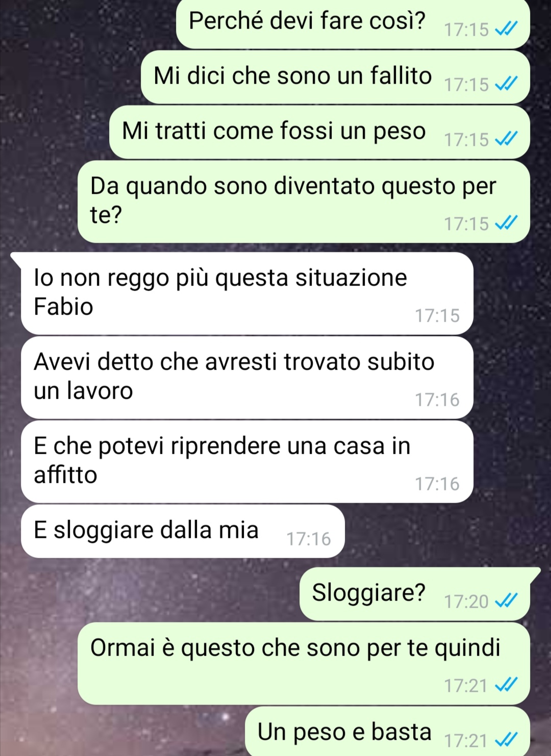Tap the 'Un peso e basta' message

[x=387, y=731]
